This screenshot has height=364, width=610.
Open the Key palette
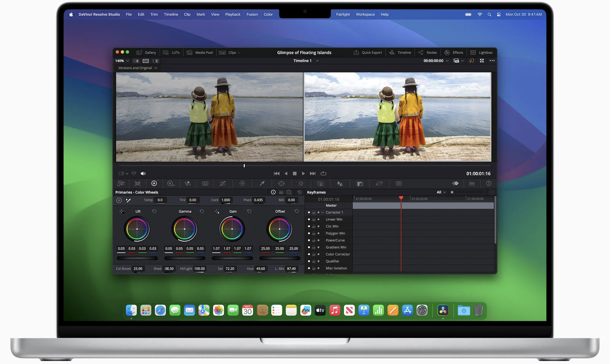(x=360, y=184)
